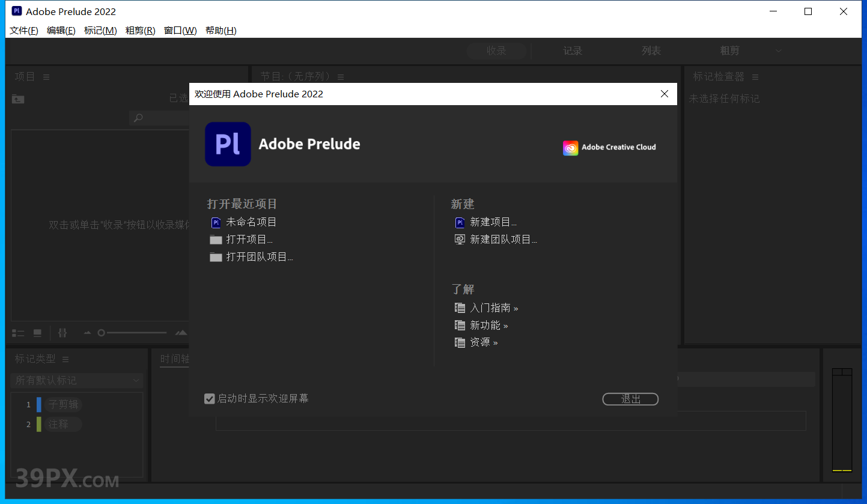Open recent project 未命名项目

251,222
